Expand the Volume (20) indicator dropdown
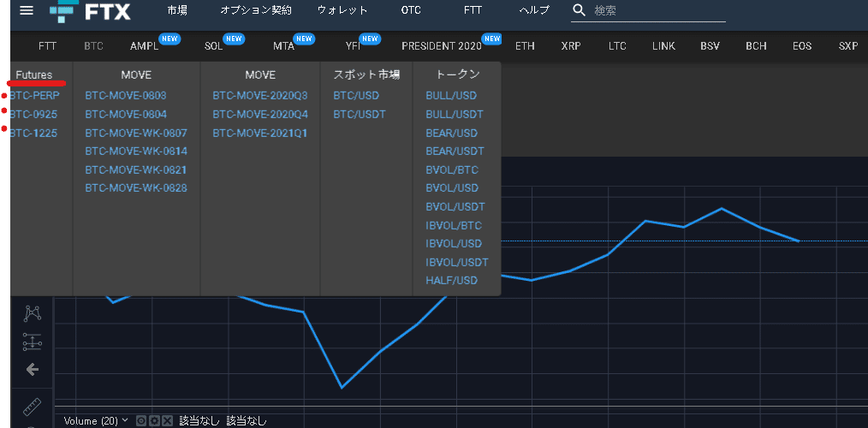Image resolution: width=868 pixels, height=428 pixels. click(125, 420)
